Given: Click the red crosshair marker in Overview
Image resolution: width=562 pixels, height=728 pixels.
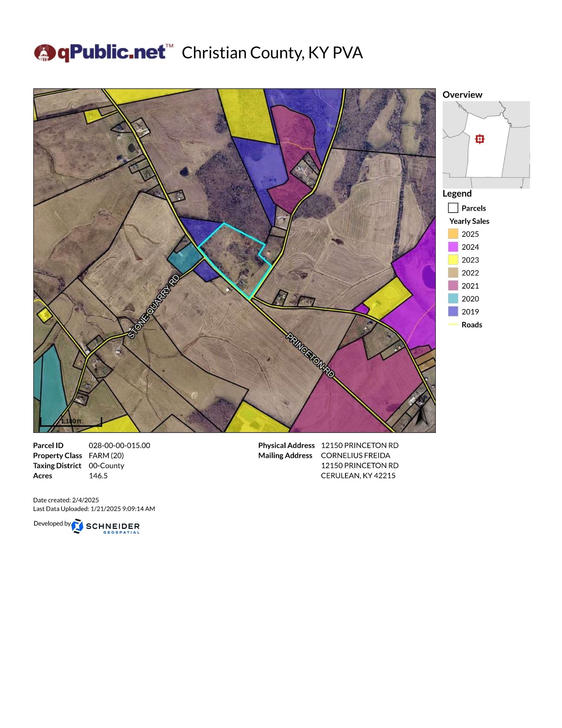Looking at the screenshot, I should pos(480,139).
